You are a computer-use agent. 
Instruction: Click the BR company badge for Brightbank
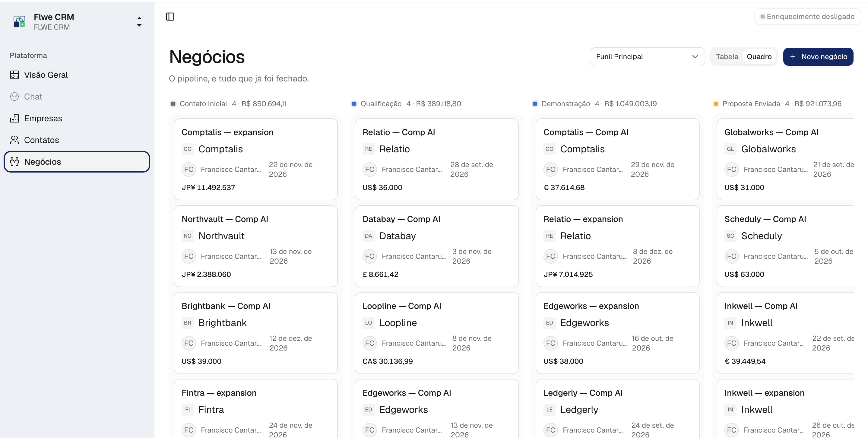tap(188, 323)
